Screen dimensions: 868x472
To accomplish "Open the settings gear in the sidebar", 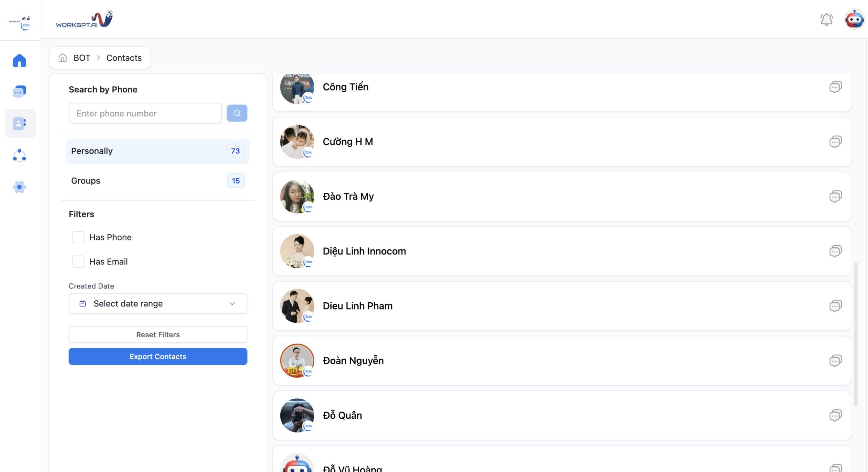I will click(19, 187).
